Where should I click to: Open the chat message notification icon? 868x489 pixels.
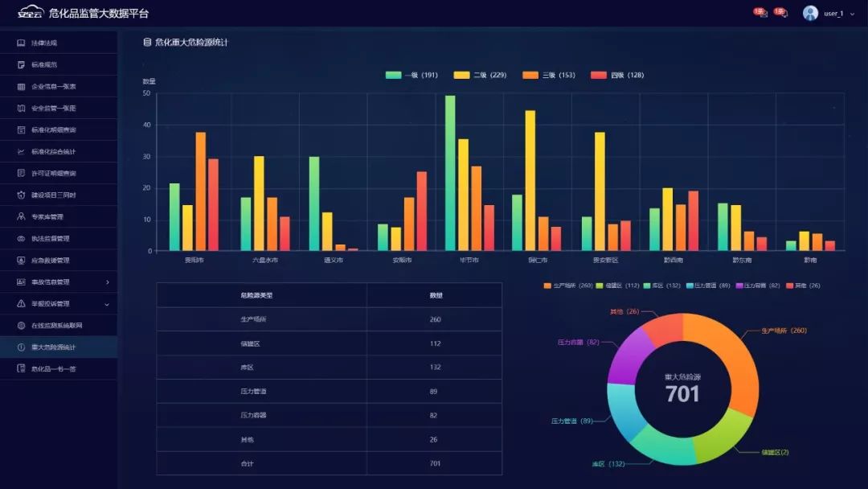point(783,13)
